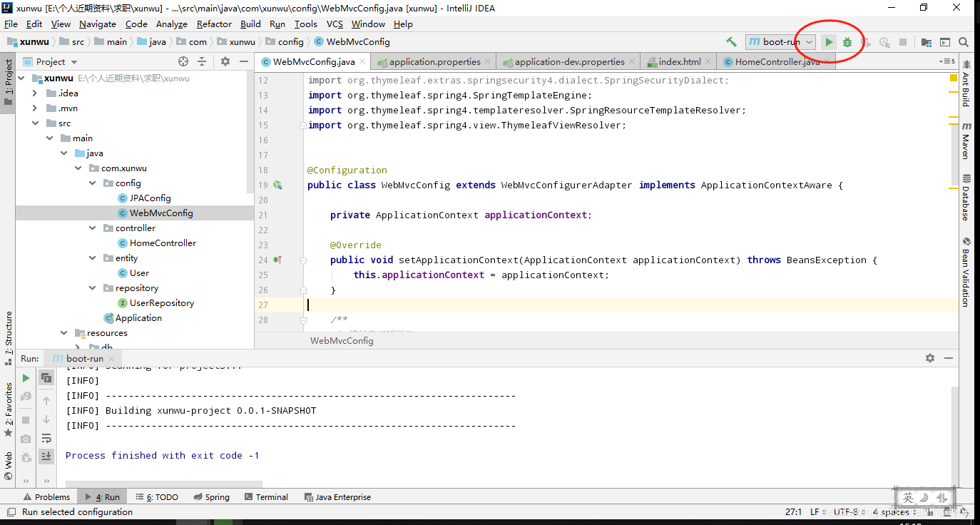The image size is (980, 525).
Task: Switch to index.html editor tab
Action: coord(680,62)
